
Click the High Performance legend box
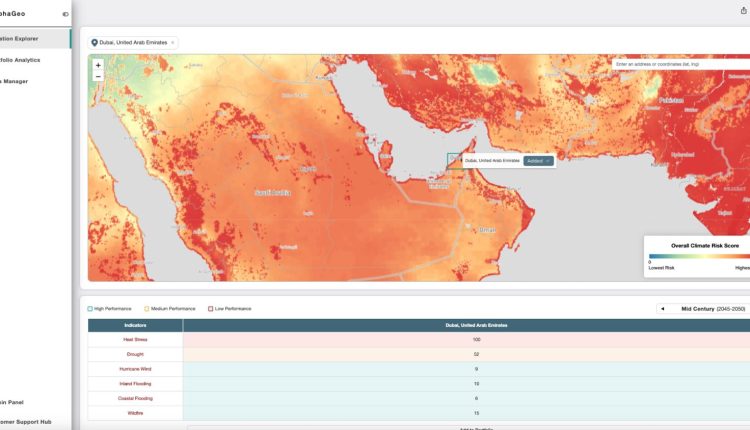point(90,308)
